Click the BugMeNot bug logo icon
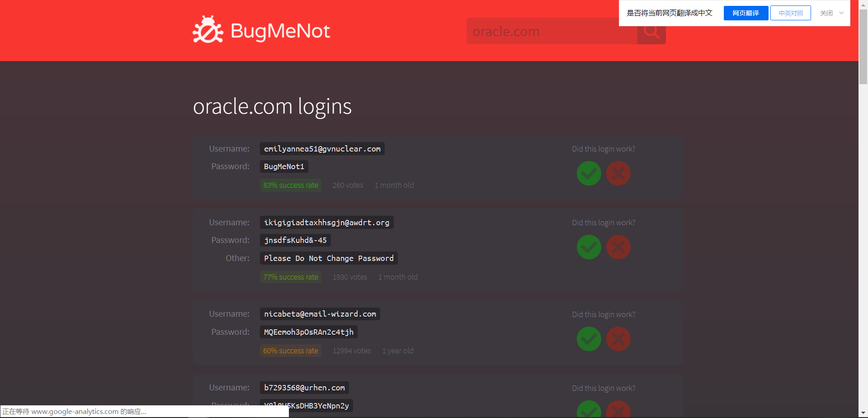 click(208, 30)
